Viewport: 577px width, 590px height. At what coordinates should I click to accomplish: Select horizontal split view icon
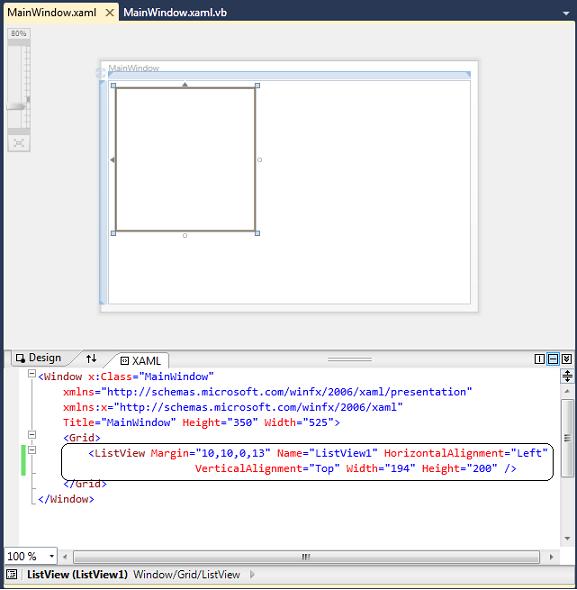pyautogui.click(x=553, y=359)
